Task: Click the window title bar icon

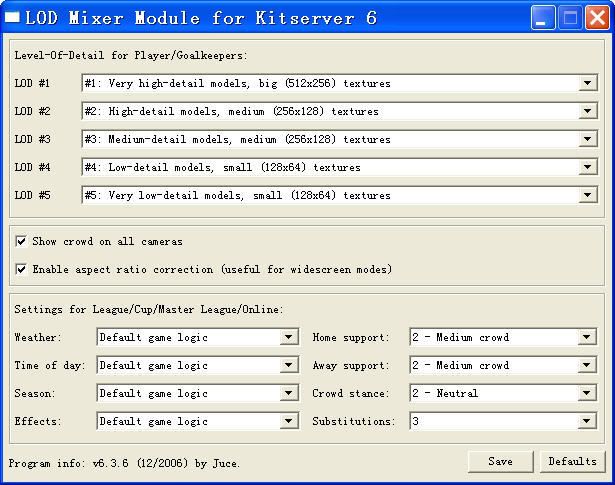Action: click(x=12, y=18)
